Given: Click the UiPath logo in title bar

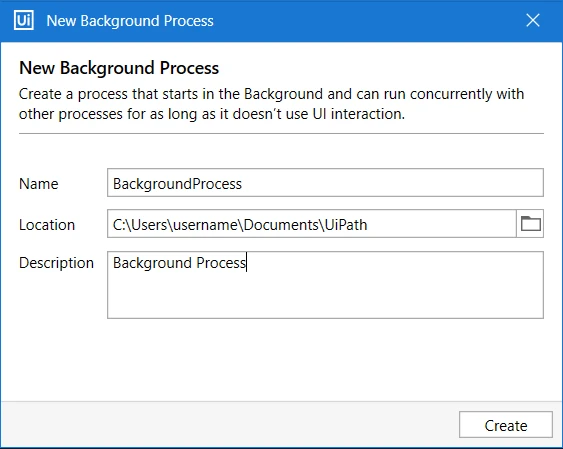Looking at the screenshot, I should [24, 20].
